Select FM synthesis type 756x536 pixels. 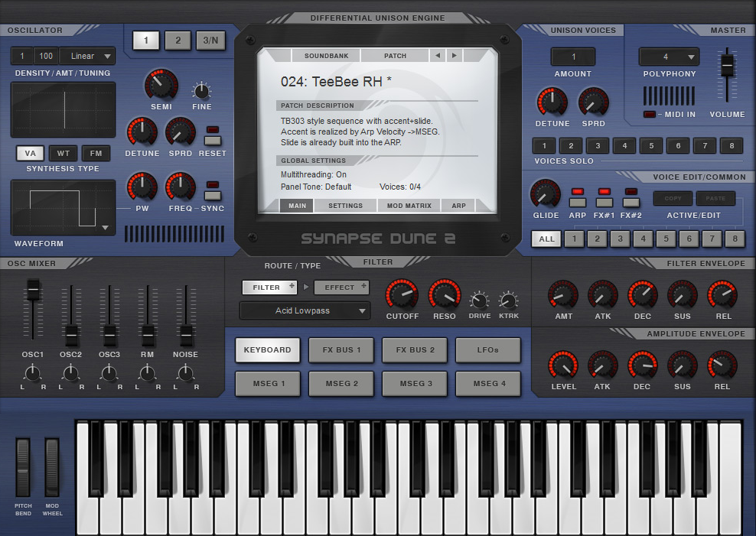(96, 153)
